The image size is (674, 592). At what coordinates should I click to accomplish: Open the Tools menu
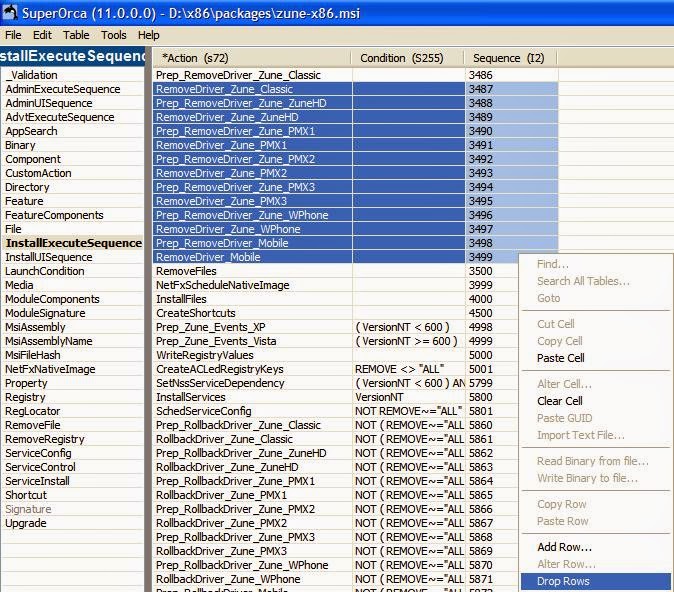(x=113, y=35)
